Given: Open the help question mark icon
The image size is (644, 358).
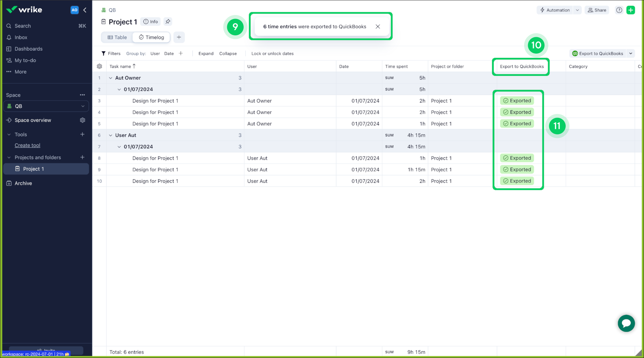Looking at the screenshot, I should coord(619,10).
